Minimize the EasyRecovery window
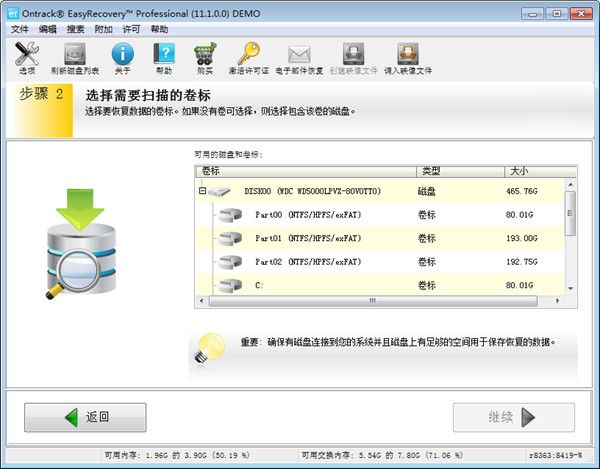600x469 pixels. pyautogui.click(x=532, y=14)
